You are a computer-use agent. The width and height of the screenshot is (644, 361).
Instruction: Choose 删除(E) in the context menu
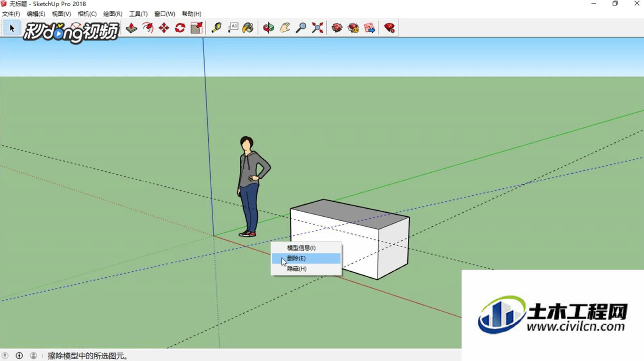(x=306, y=258)
